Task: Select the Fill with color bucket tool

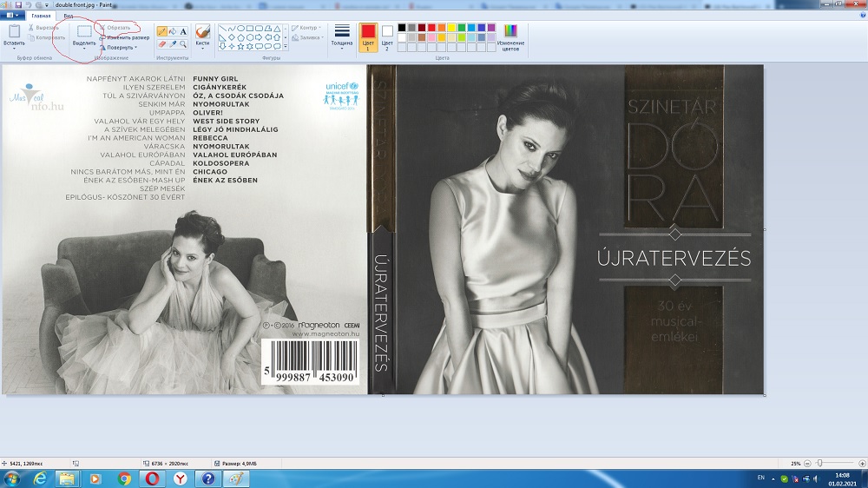Action: (x=173, y=31)
